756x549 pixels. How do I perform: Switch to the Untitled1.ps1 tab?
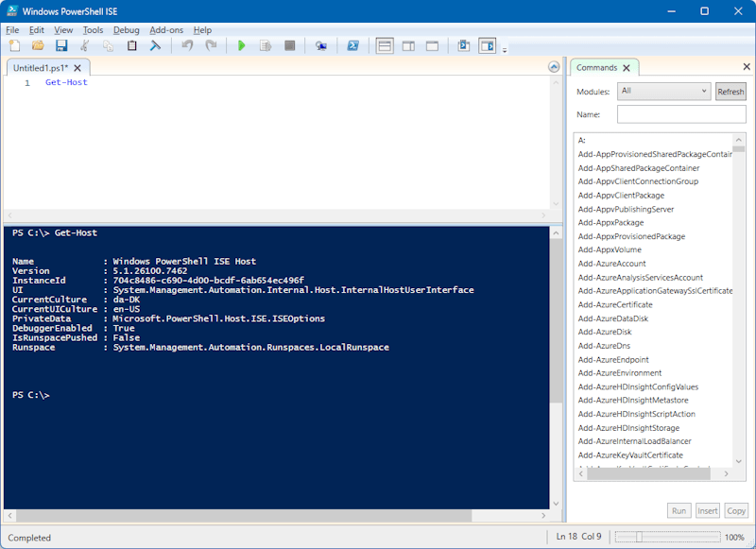(42, 67)
